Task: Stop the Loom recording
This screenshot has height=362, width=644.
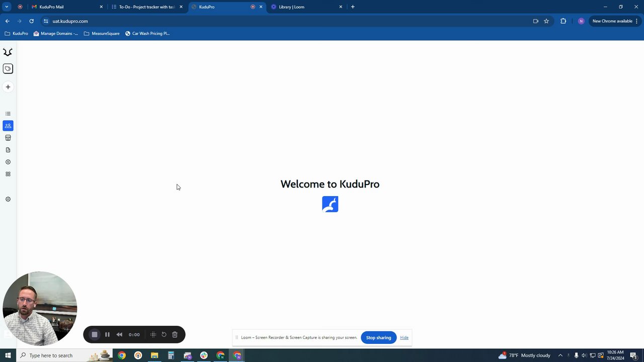Action: click(x=94, y=334)
